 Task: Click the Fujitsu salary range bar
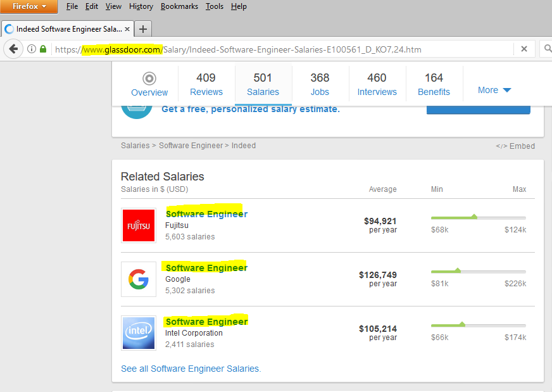479,217
